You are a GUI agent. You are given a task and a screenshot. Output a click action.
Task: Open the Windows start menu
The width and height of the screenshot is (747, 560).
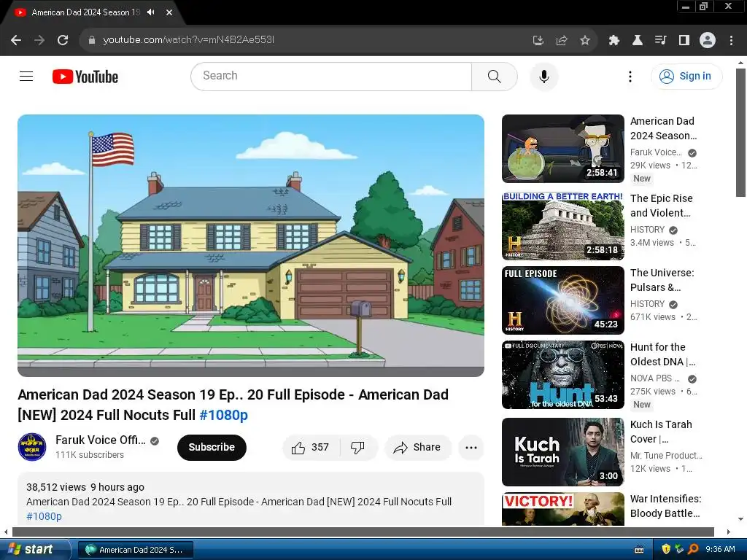click(x=35, y=549)
